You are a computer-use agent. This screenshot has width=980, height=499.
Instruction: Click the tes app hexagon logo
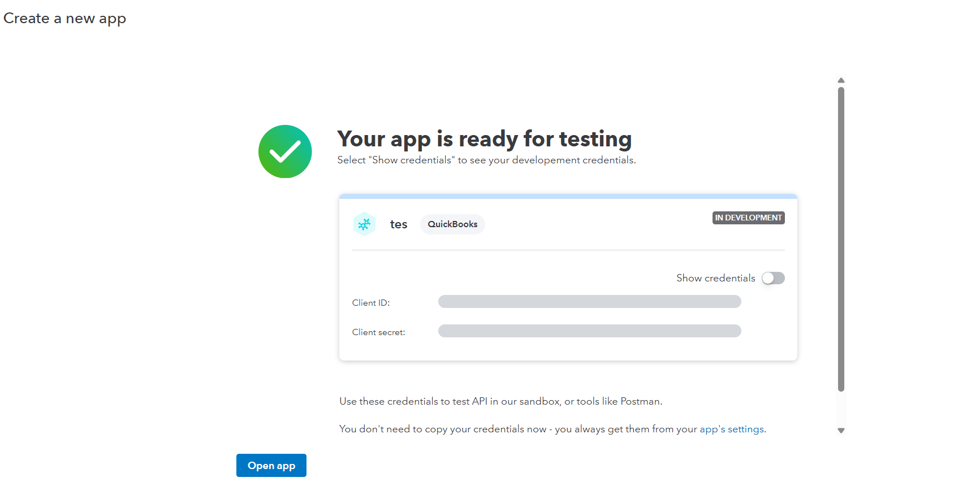coord(364,224)
